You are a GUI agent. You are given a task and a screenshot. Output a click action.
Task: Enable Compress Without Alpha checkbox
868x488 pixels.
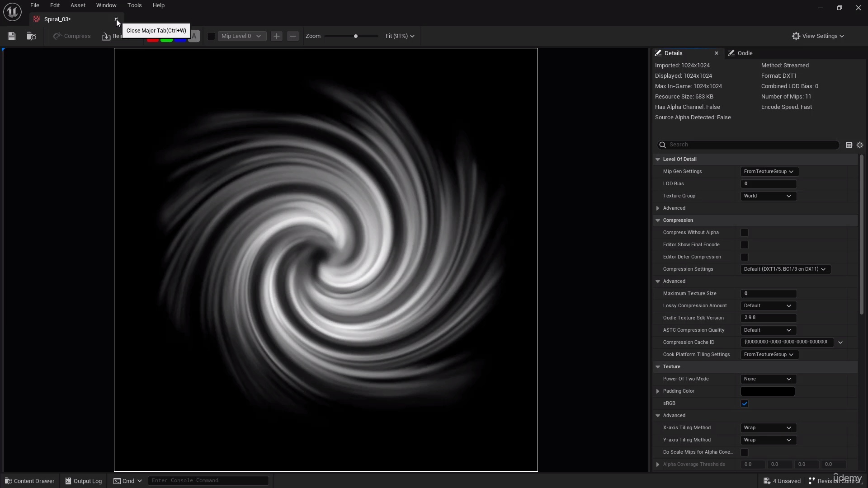pyautogui.click(x=744, y=233)
